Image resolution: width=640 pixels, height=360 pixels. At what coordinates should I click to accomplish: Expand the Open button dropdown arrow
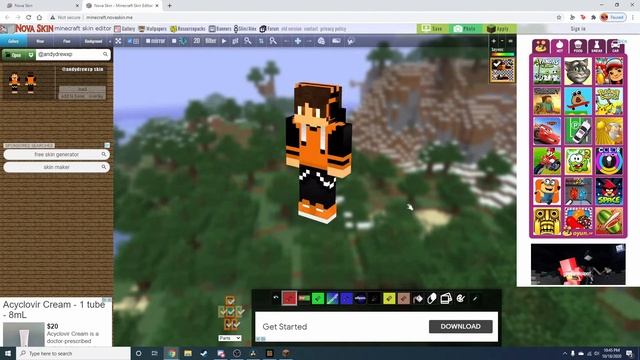(x=31, y=55)
